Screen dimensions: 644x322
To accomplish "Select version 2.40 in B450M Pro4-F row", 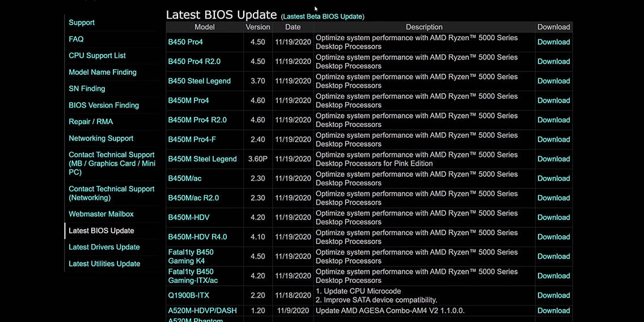I will click(258, 139).
